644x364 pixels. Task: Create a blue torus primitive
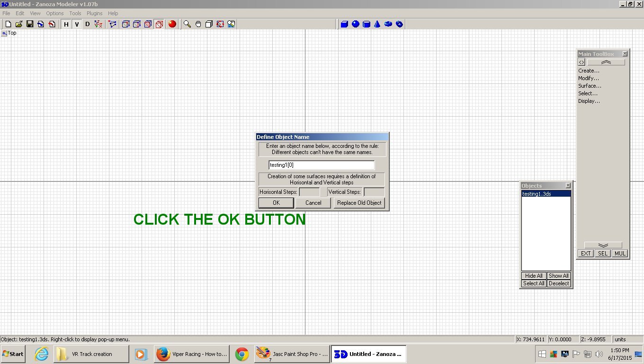388,24
